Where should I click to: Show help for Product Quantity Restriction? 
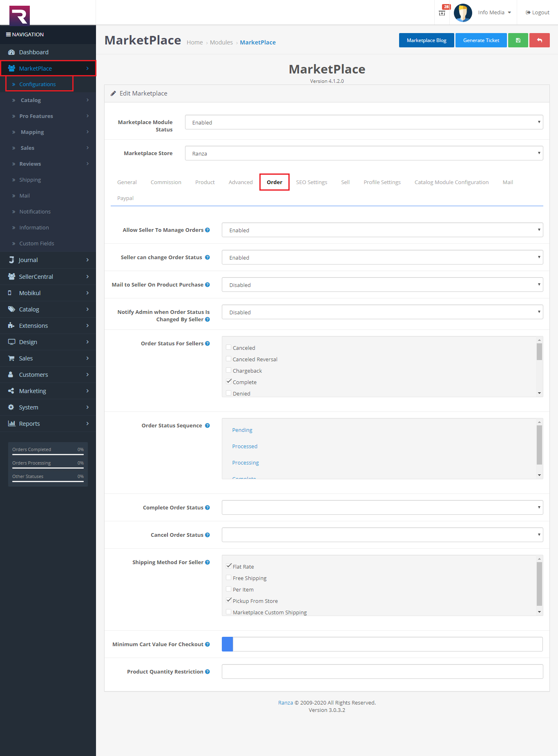[x=208, y=672]
